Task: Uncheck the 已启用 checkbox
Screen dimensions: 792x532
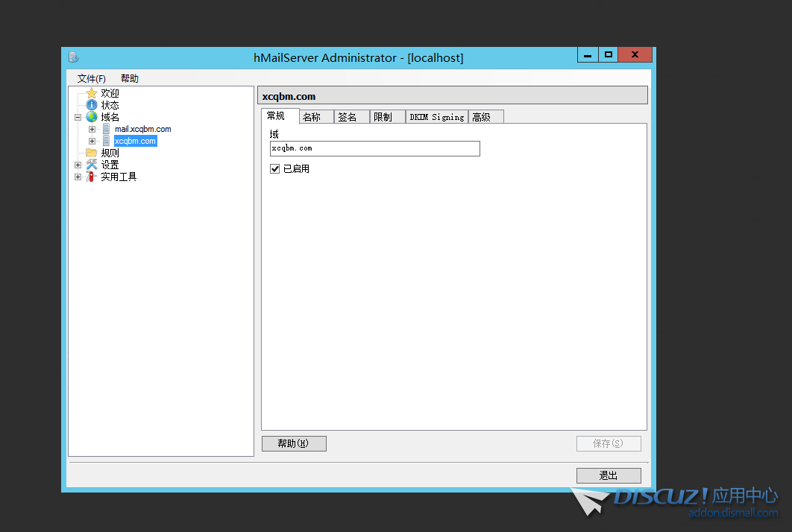Action: coord(275,169)
